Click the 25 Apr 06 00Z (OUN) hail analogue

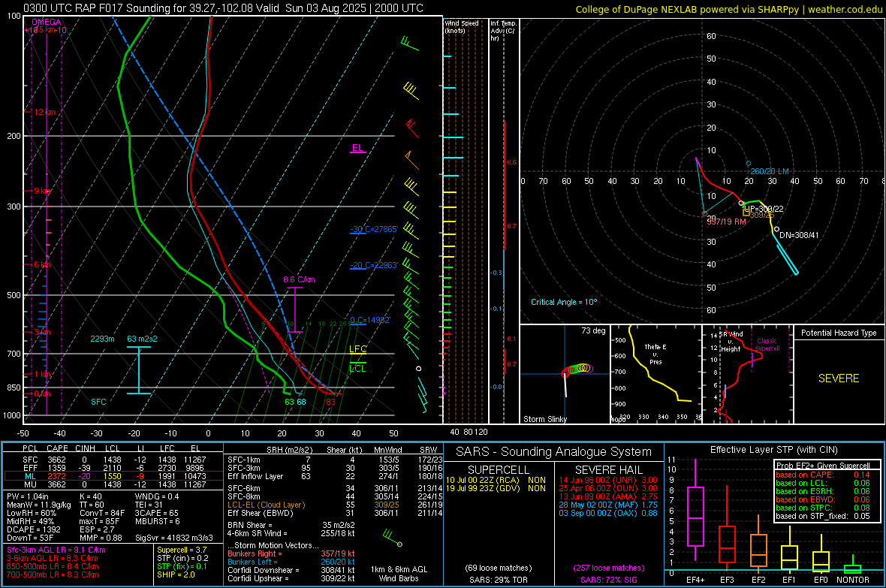(x=608, y=488)
